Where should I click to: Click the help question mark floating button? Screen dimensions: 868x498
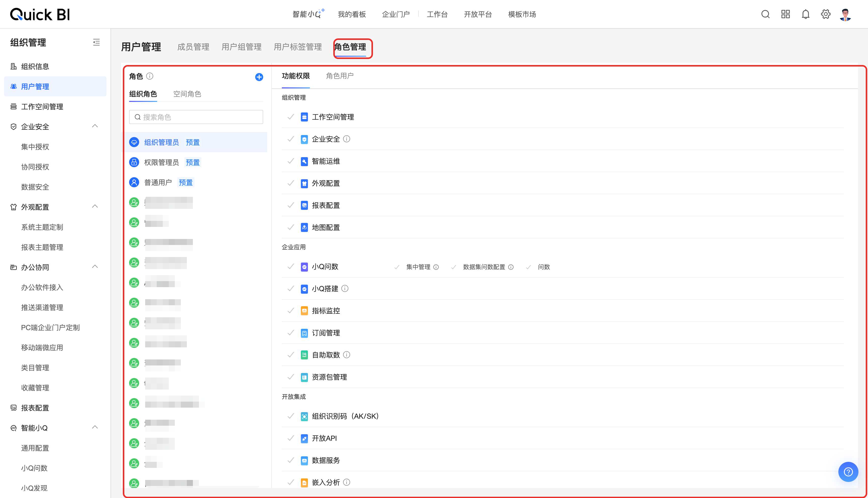tap(848, 472)
